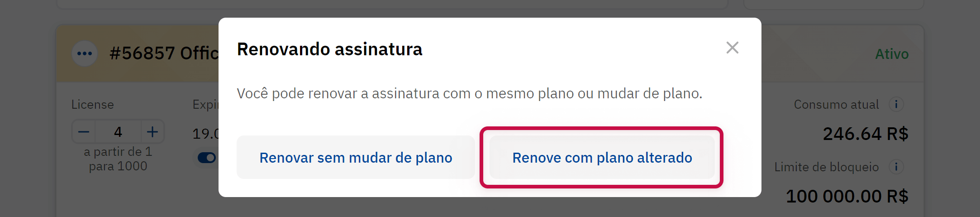Click the license quantity field showing 4

pos(118,132)
